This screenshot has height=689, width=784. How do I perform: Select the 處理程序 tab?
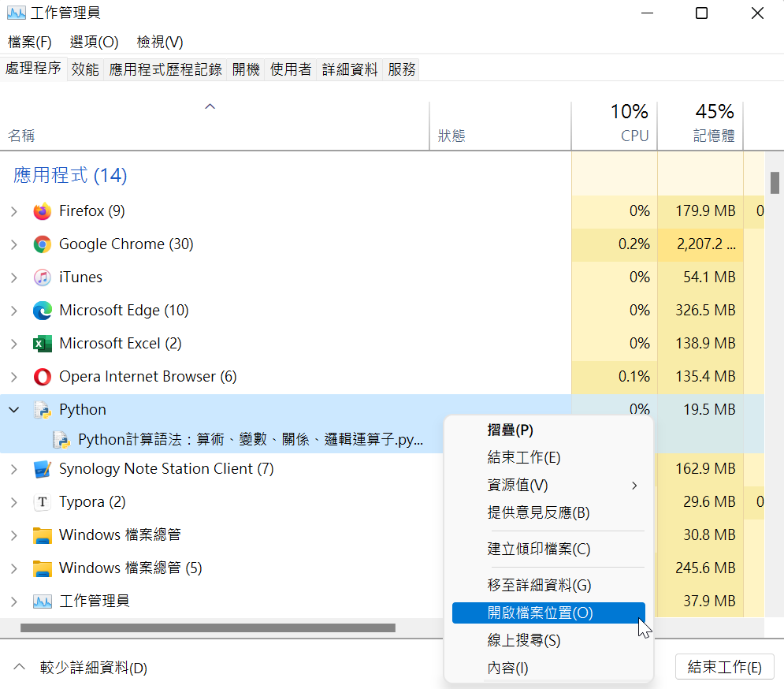click(34, 68)
